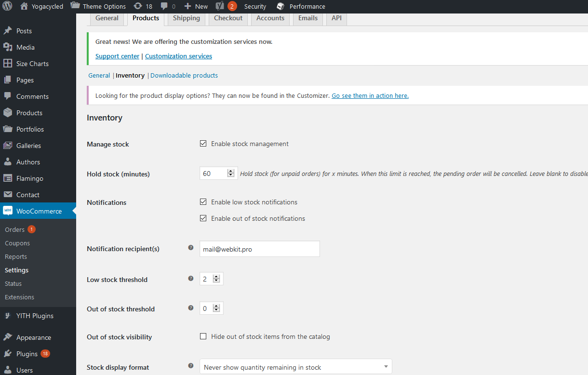The width and height of the screenshot is (588, 375).
Task: Open the Checkout settings tab
Action: 228,18
